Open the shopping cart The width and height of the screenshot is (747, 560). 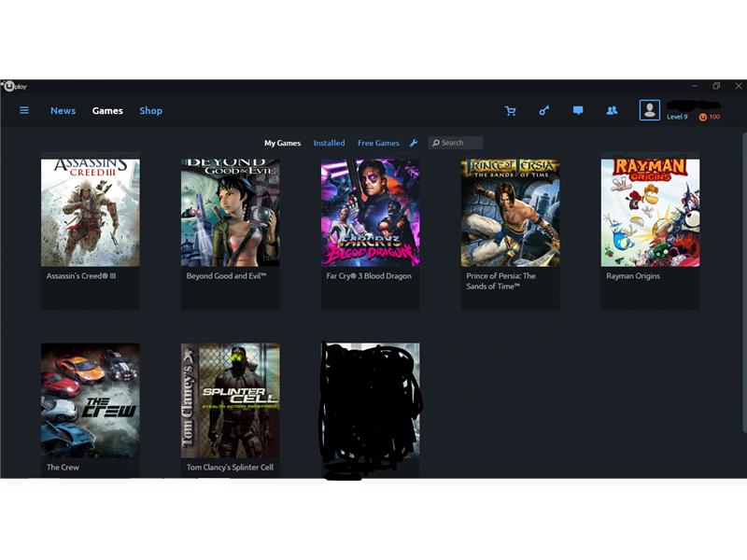pos(510,111)
